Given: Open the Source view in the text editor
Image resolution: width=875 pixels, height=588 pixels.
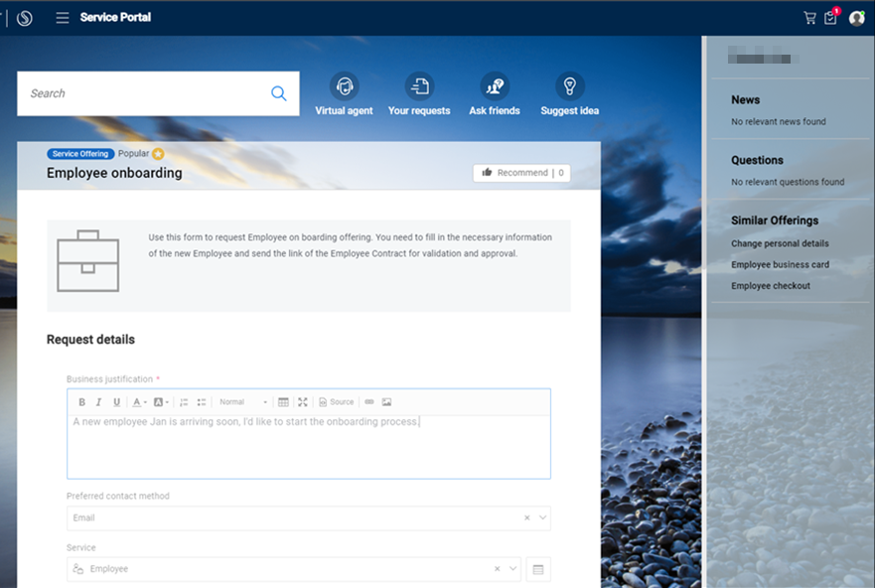Looking at the screenshot, I should tap(337, 401).
